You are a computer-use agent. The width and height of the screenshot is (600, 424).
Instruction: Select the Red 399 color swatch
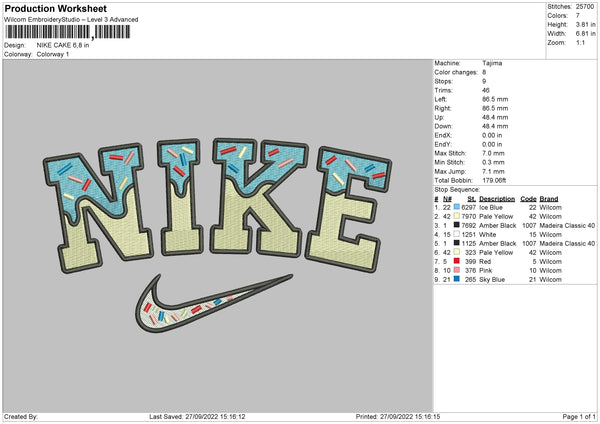tap(457, 261)
